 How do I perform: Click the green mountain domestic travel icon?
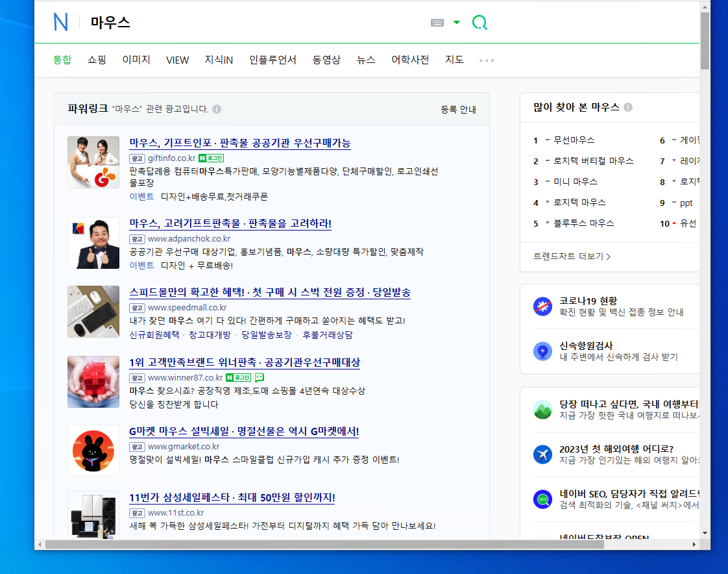(542, 410)
